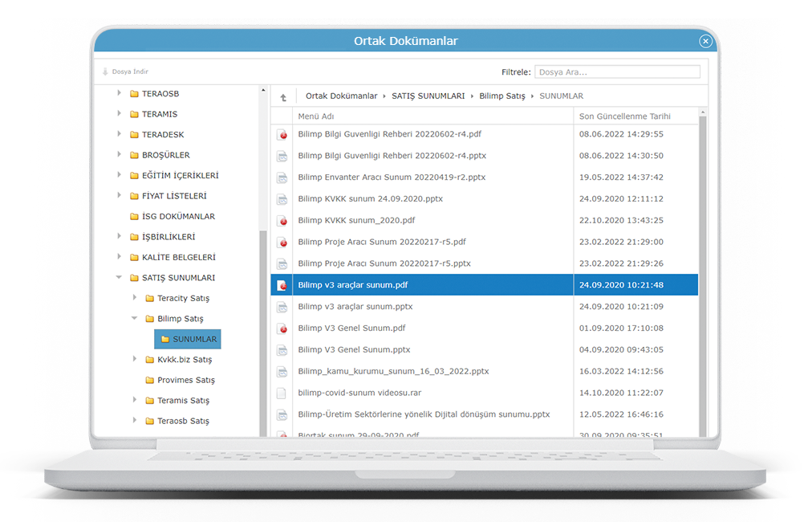The width and height of the screenshot is (812, 522).
Task: Click the BROŞÜRLER folder icon
Action: [134, 155]
